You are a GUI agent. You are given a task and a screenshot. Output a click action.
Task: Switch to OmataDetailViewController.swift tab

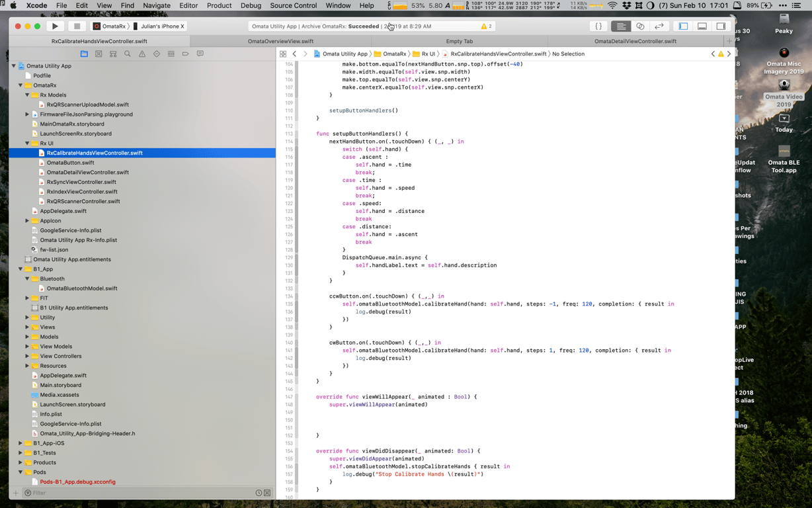(635, 41)
